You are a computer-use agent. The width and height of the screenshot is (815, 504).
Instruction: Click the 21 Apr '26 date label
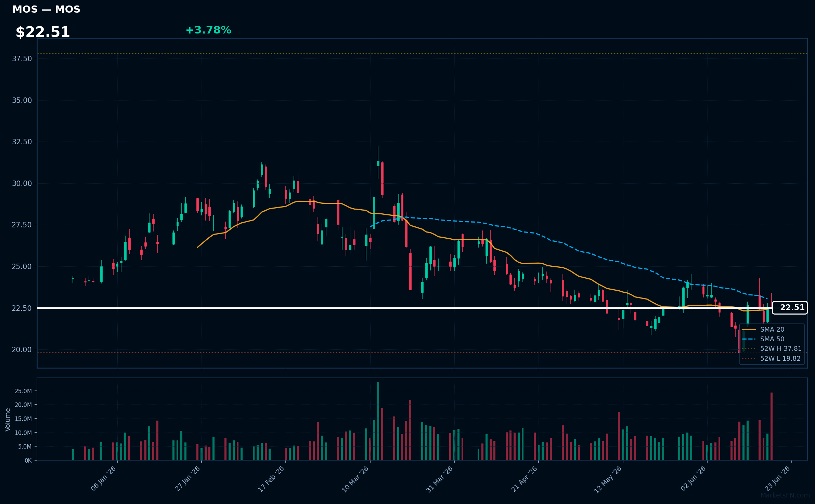[x=525, y=479]
